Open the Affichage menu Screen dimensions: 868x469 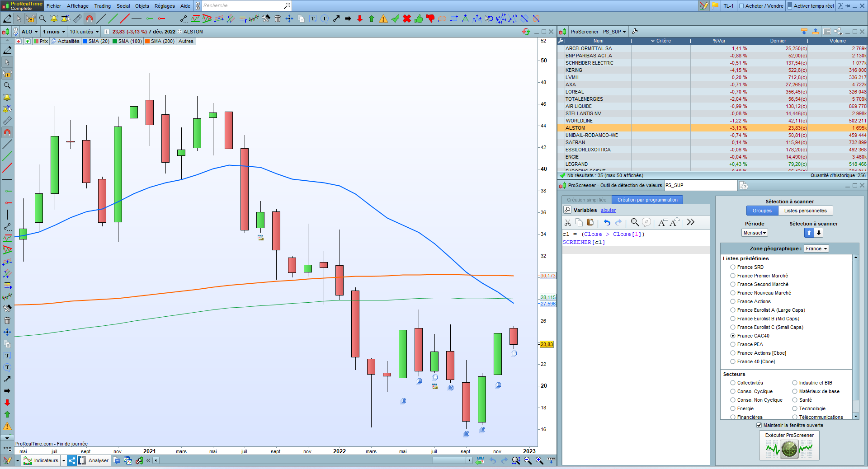click(x=78, y=6)
